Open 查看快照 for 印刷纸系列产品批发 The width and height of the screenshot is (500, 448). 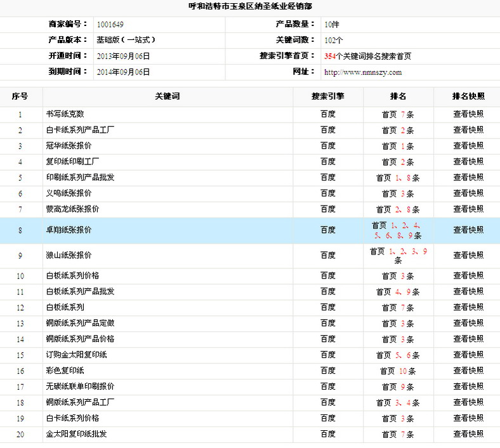click(468, 178)
